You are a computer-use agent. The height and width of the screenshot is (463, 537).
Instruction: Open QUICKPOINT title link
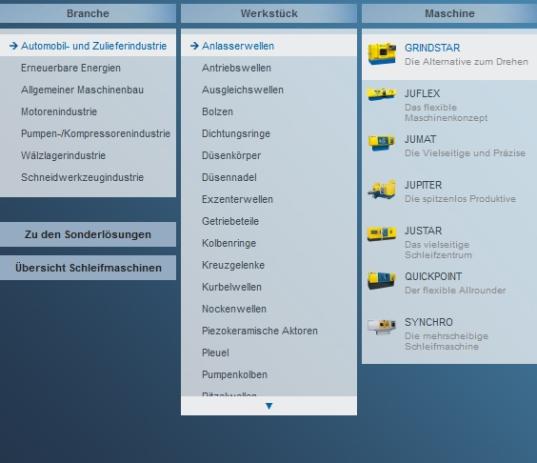click(x=433, y=276)
